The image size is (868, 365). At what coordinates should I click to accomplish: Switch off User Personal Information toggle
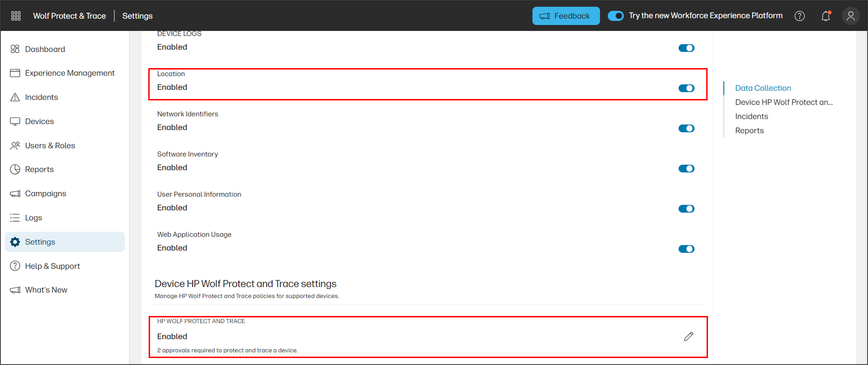tap(686, 208)
